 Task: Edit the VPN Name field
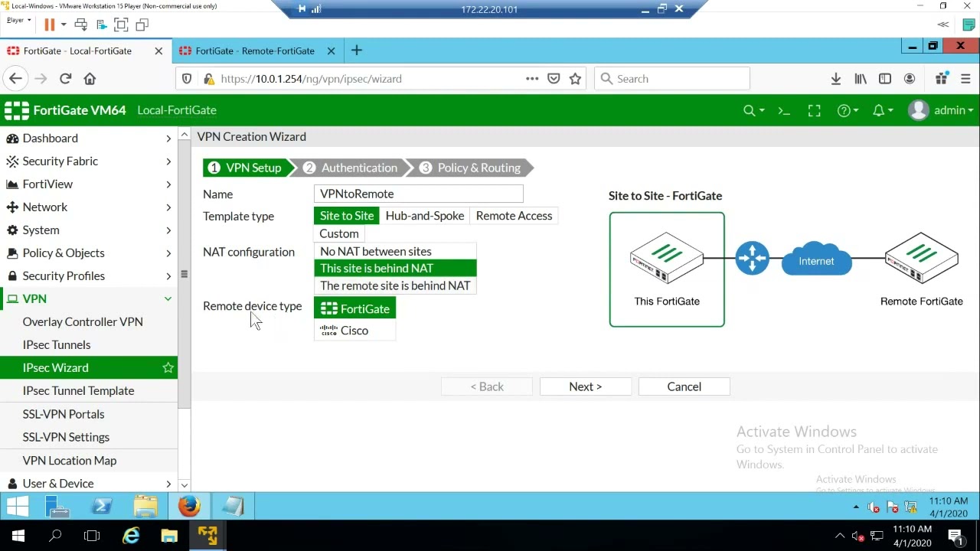point(419,194)
